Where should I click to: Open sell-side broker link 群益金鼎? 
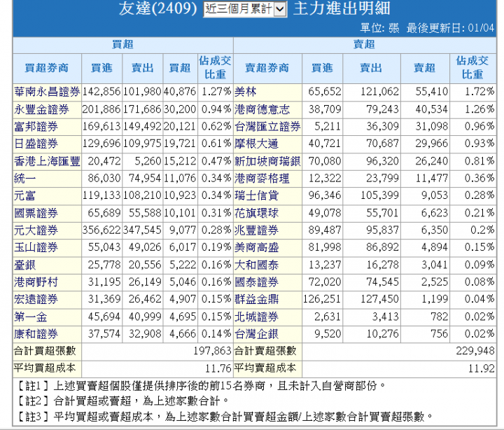256,300
